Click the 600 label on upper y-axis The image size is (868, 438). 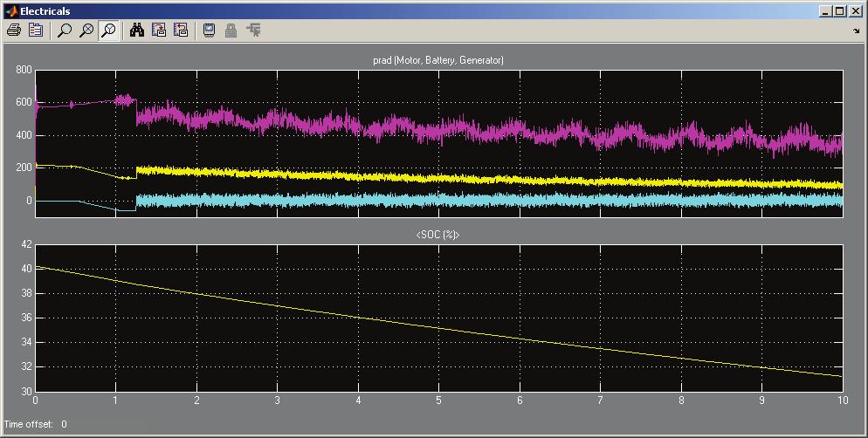(24, 102)
